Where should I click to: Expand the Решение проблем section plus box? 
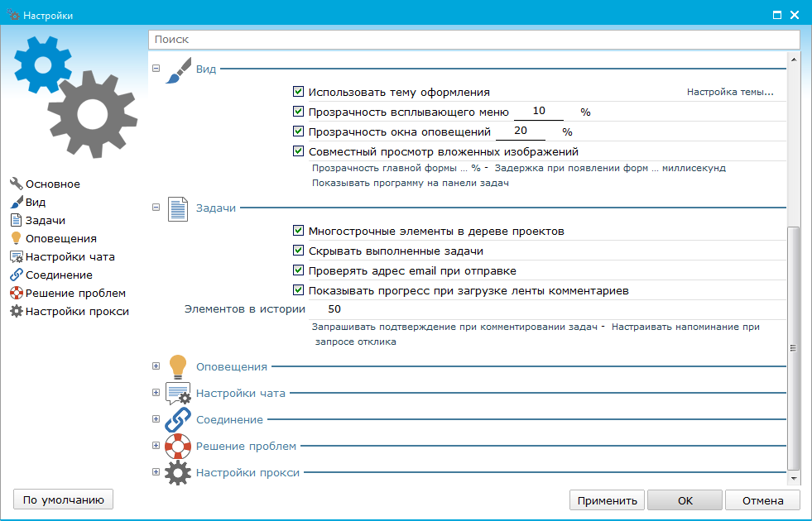[156, 445]
